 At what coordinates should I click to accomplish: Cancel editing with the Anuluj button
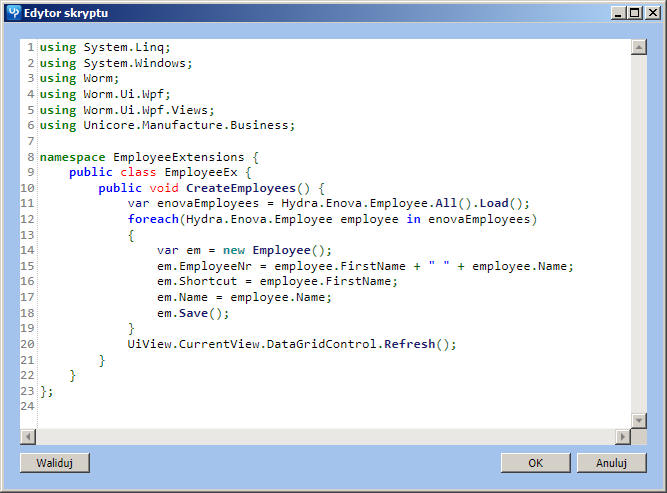611,463
